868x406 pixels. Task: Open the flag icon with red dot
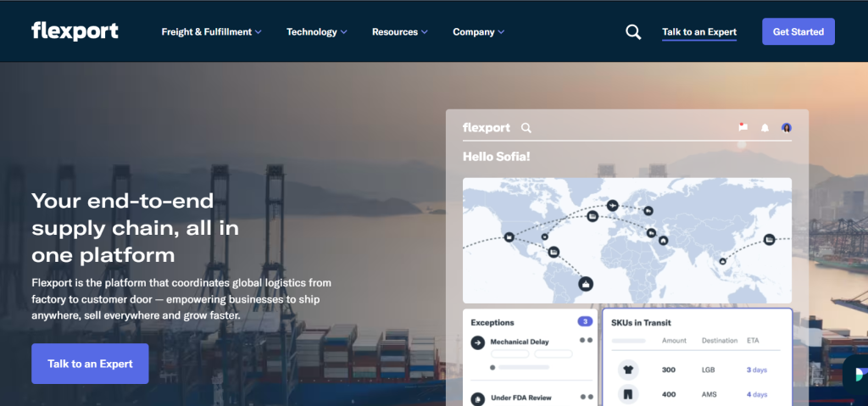(743, 127)
